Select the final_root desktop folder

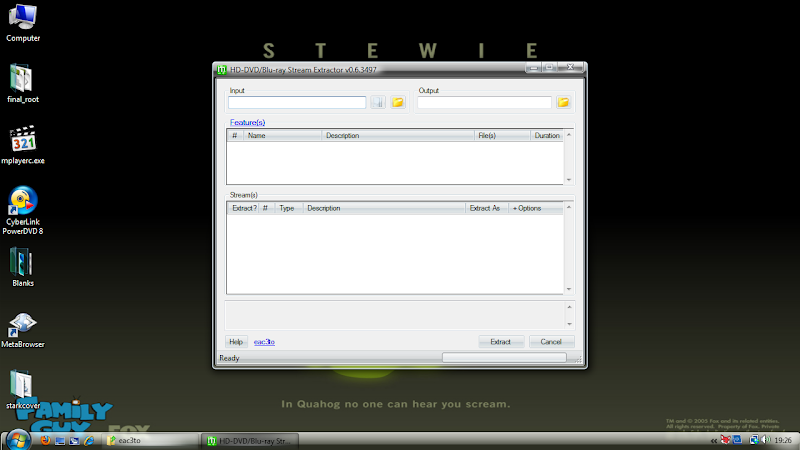23,84
